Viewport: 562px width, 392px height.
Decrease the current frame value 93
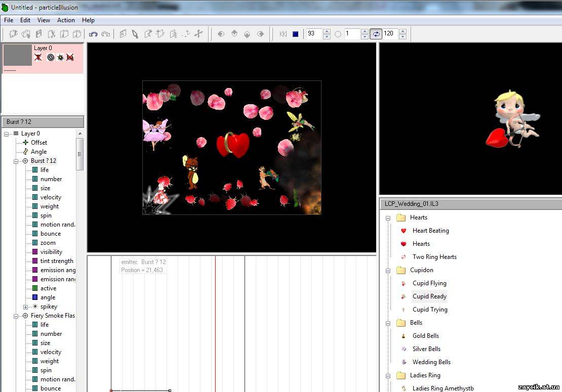pos(327,36)
